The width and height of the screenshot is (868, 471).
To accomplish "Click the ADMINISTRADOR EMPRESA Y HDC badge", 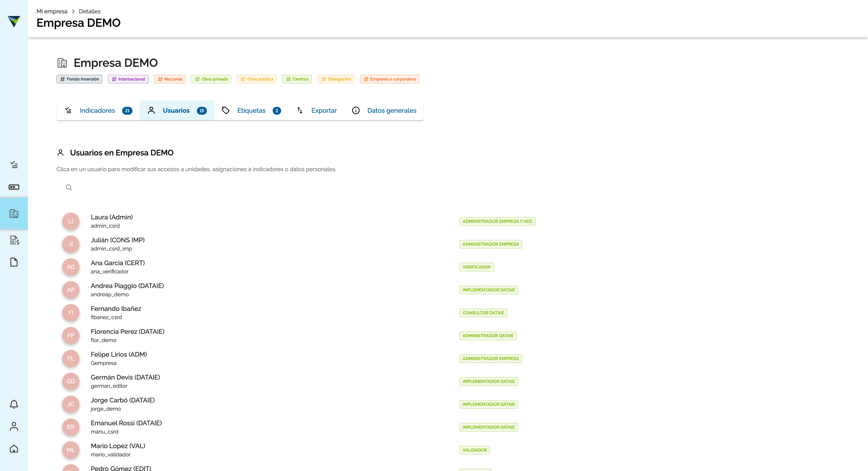I will (497, 222).
